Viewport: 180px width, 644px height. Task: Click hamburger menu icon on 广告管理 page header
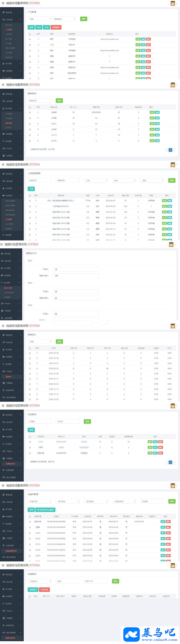3,3
